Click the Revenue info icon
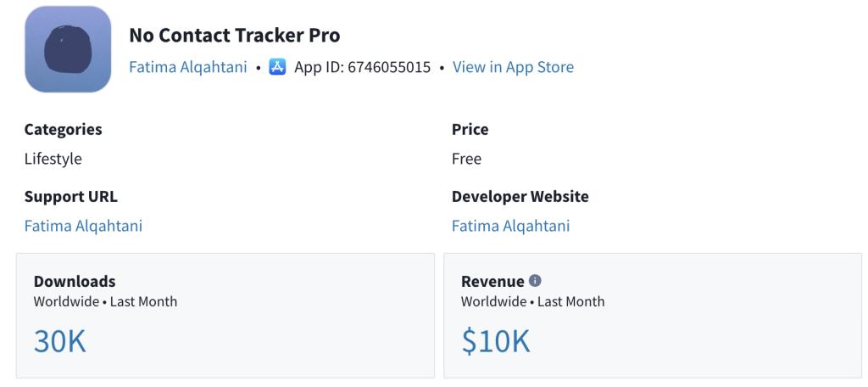The width and height of the screenshot is (868, 387). click(535, 281)
